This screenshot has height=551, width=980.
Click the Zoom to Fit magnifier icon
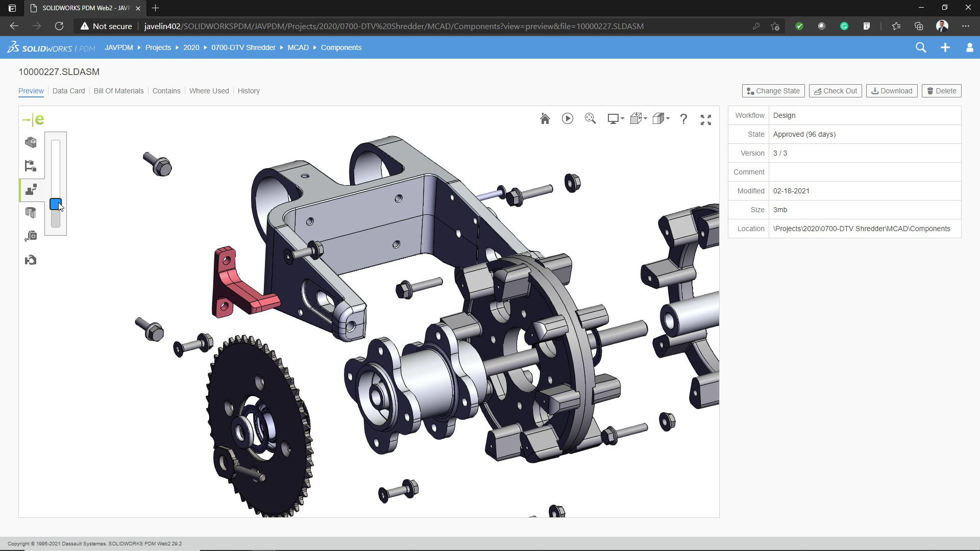click(x=590, y=119)
